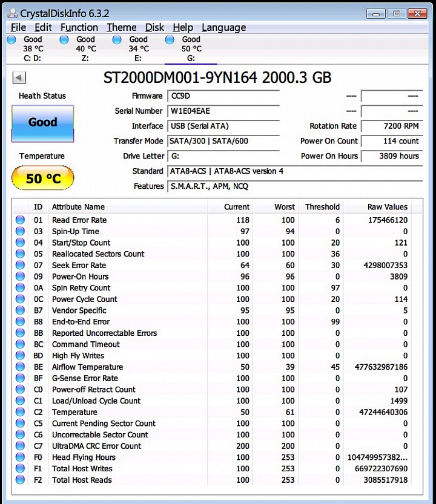Viewport: 436px width, 504px height.
Task: Click the status orb for Power-off Retract Count
Action: (x=20, y=389)
